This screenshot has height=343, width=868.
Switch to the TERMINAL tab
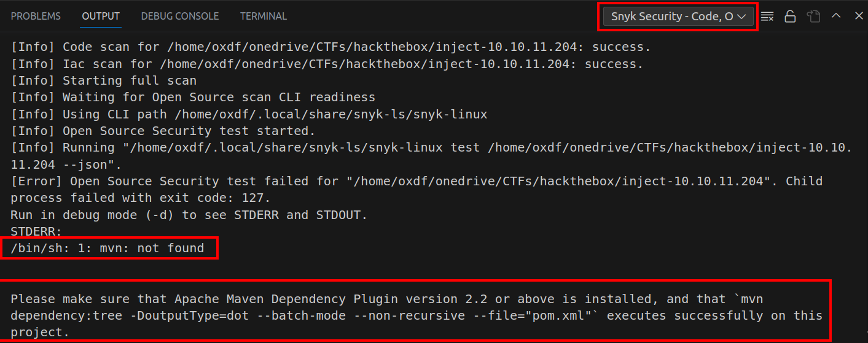[263, 17]
